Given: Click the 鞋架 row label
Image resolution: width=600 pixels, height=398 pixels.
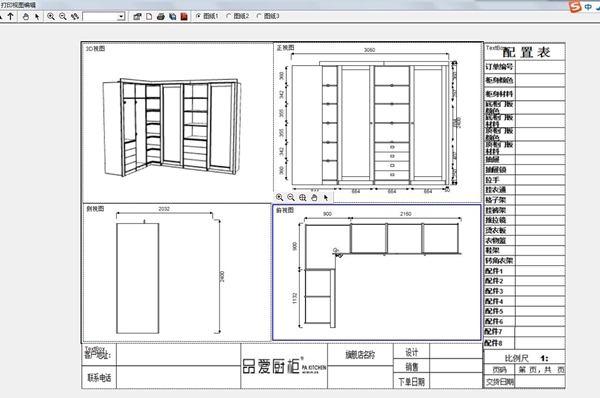Looking at the screenshot, I should [x=493, y=251].
